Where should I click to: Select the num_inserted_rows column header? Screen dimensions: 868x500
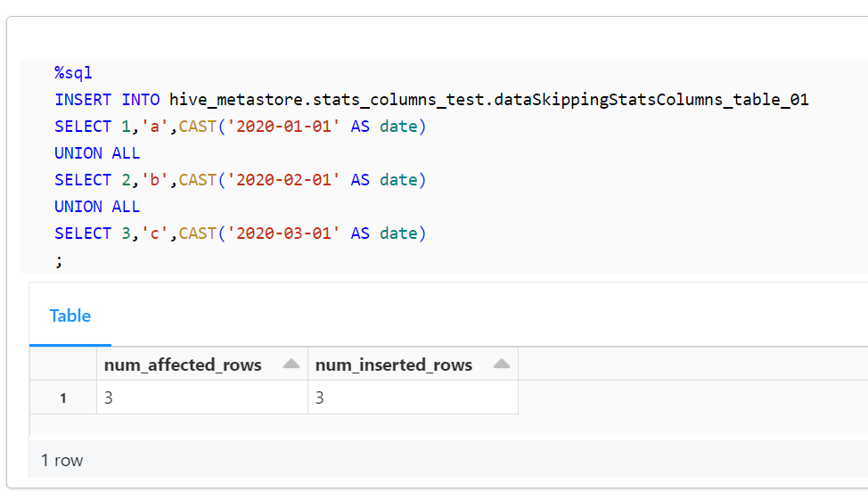[394, 364]
